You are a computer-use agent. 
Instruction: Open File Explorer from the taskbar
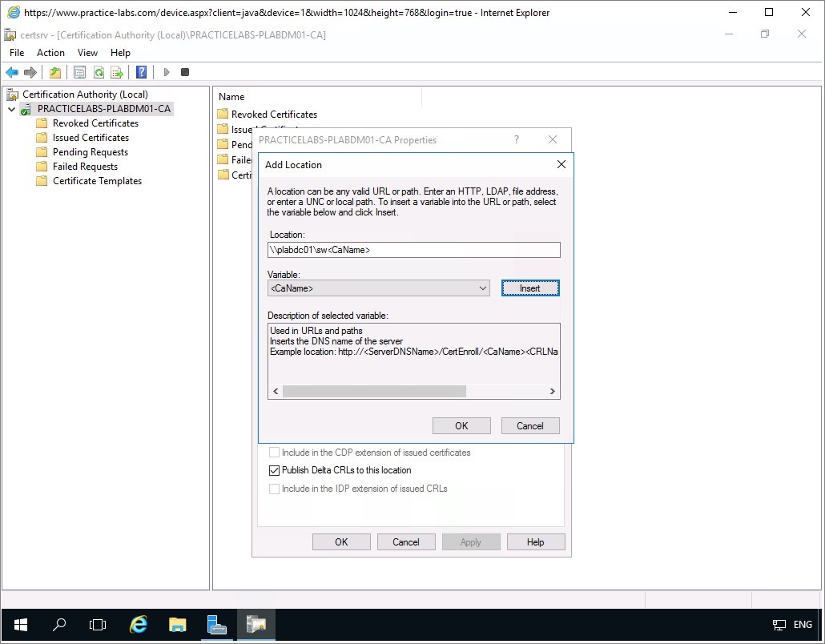[177, 625]
